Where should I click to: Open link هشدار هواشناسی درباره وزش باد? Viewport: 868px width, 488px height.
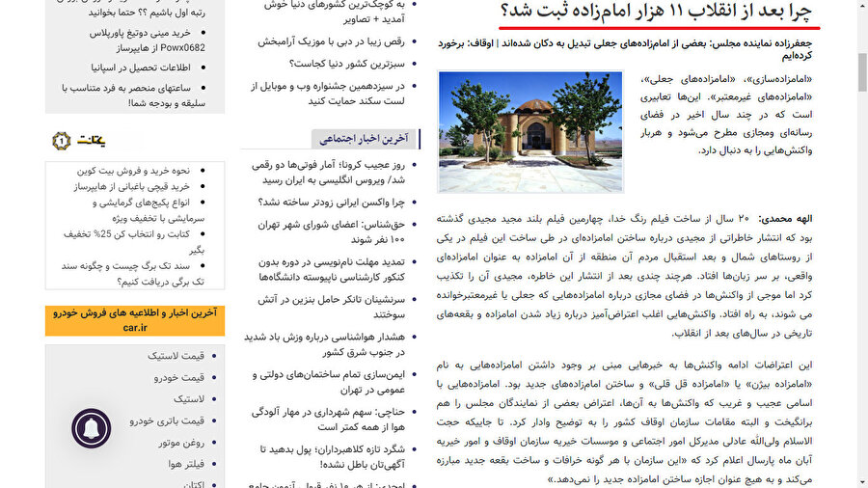point(324,344)
